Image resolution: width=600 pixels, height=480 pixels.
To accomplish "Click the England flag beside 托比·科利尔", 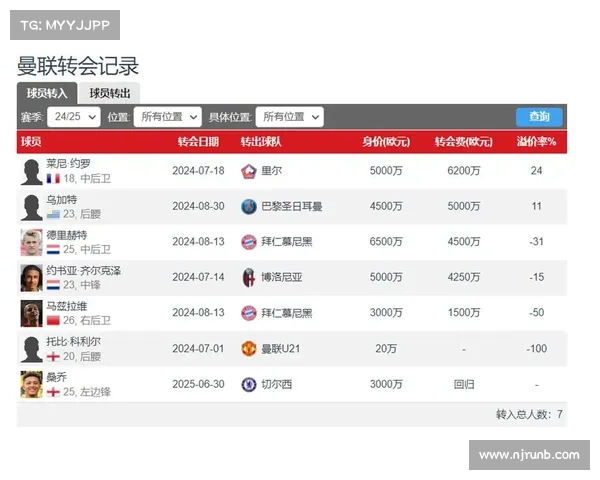I will coord(53,357).
